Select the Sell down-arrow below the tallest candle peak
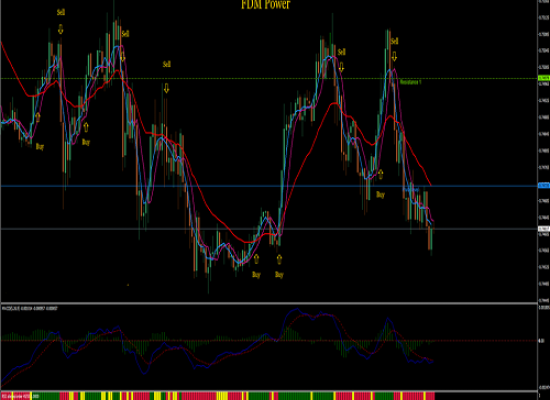This screenshot has height=400, width=550. pos(122,56)
